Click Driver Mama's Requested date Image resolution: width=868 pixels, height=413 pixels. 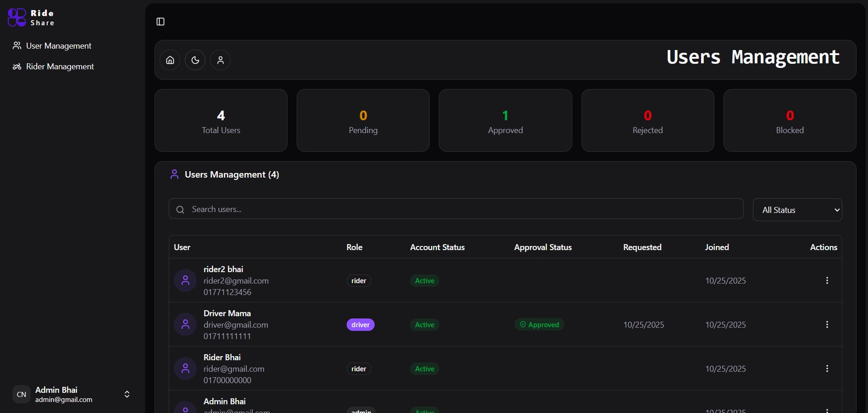[x=644, y=325]
